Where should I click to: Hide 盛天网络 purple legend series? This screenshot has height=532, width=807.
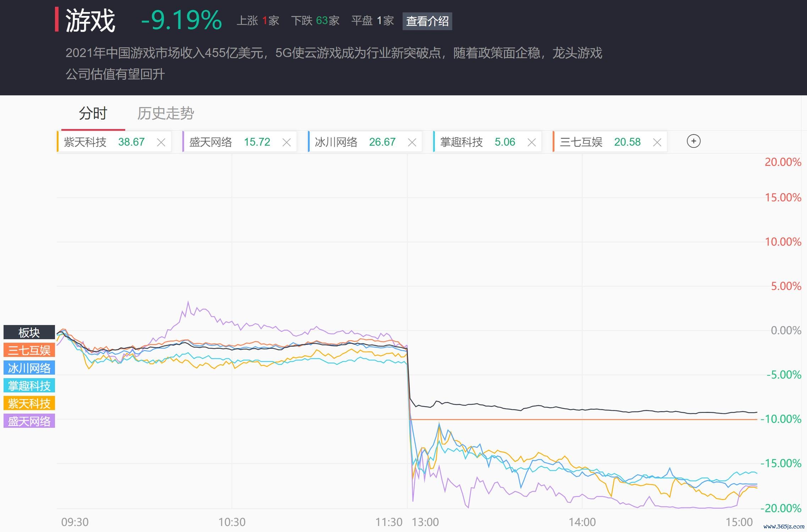click(x=29, y=421)
